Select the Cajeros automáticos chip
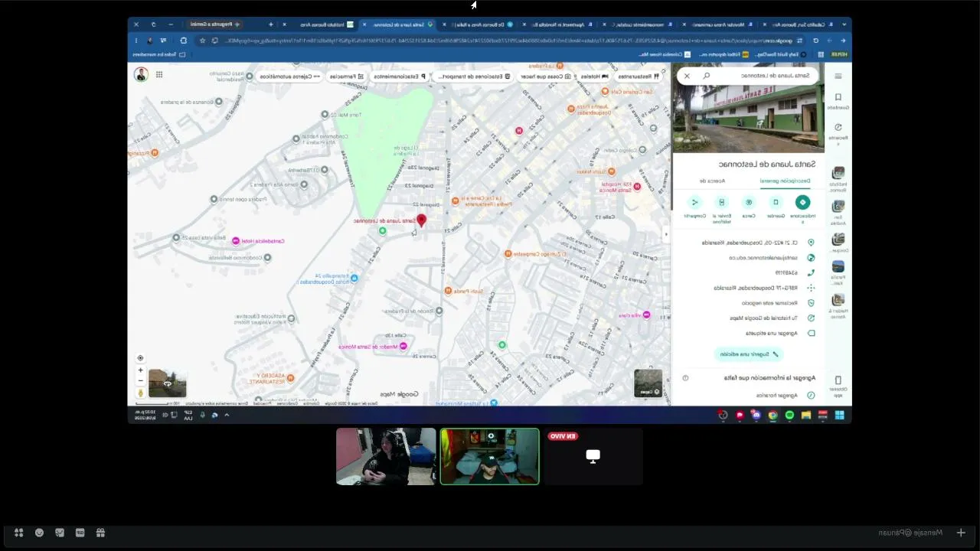This screenshot has height=551, width=980. [x=290, y=77]
